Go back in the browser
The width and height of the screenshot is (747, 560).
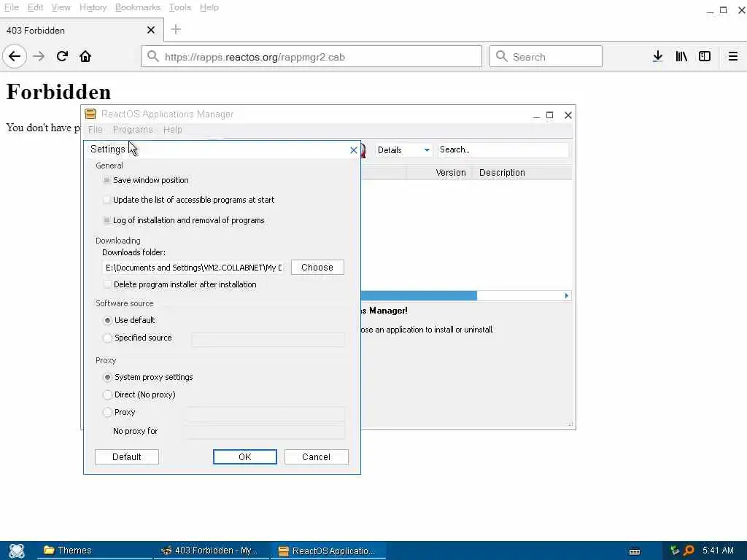point(15,57)
